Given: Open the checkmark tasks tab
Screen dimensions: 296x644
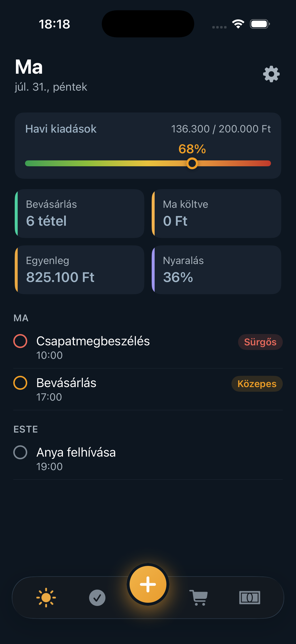Looking at the screenshot, I should 97,598.
